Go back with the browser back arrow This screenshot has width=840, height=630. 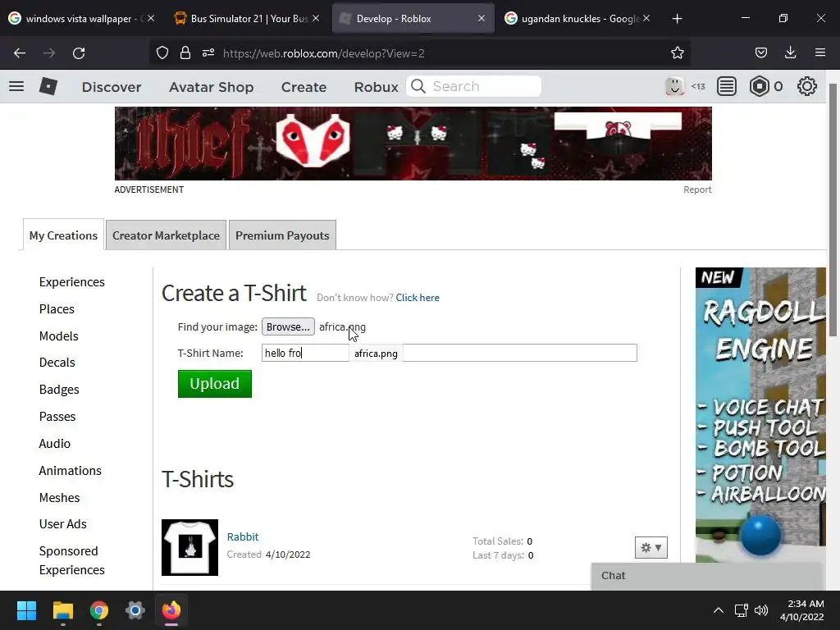pyautogui.click(x=20, y=53)
